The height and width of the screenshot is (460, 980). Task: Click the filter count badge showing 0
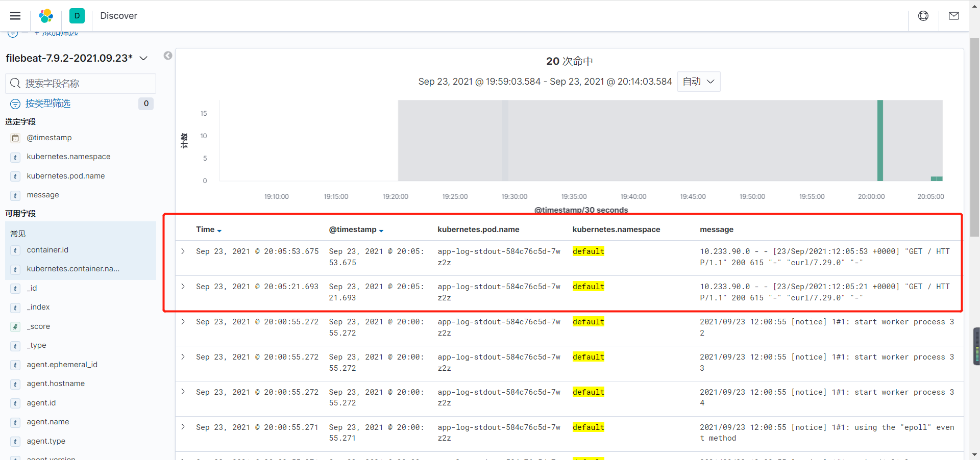(x=146, y=104)
